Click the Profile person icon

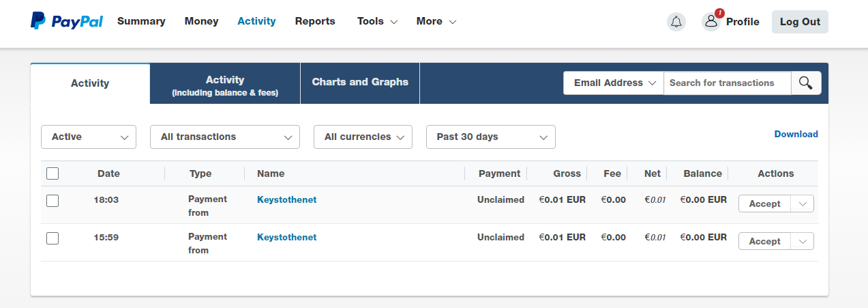pos(711,22)
